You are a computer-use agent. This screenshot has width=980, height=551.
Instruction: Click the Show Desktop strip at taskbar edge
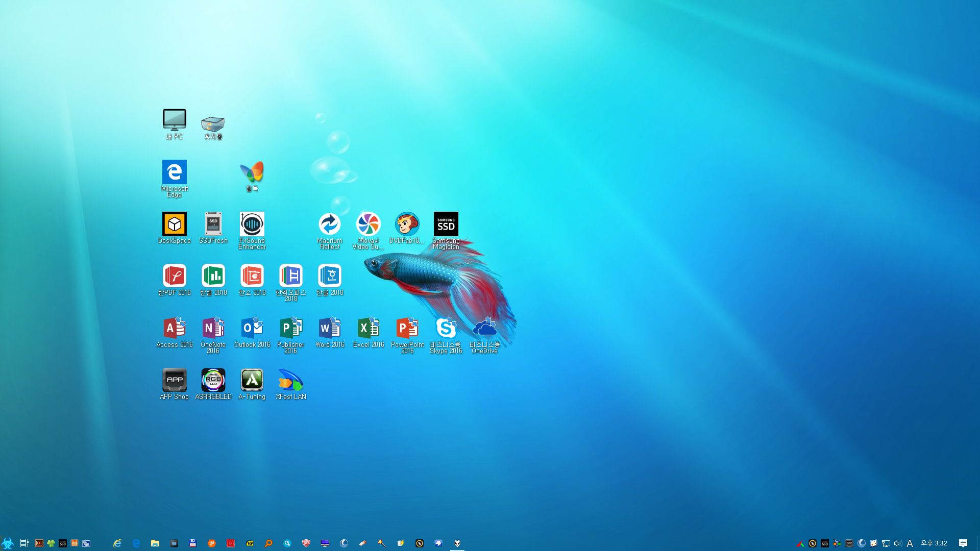(x=978, y=543)
